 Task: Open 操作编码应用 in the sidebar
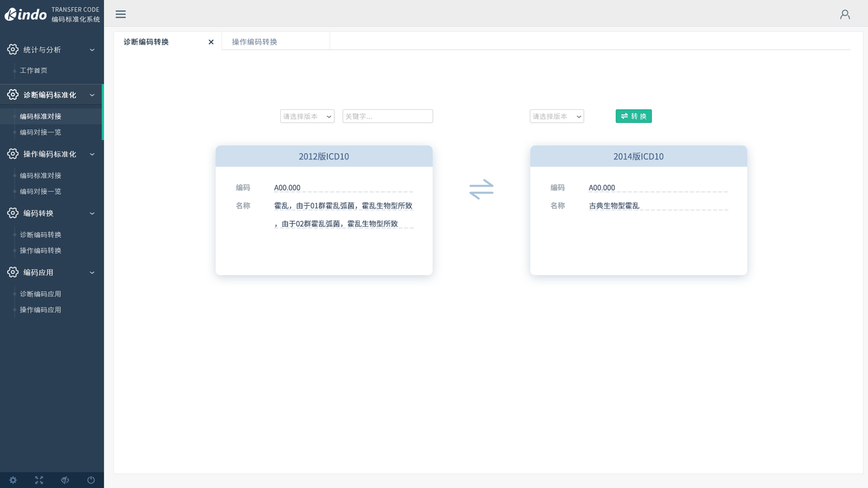click(41, 309)
